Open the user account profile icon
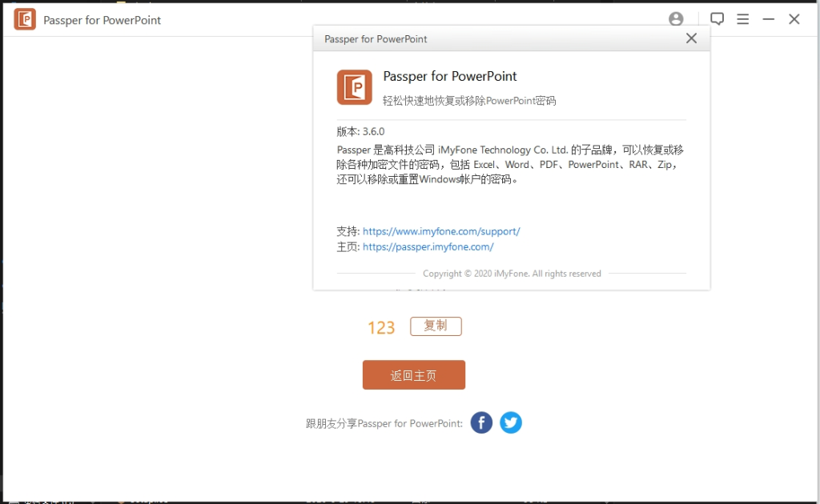 coord(675,18)
